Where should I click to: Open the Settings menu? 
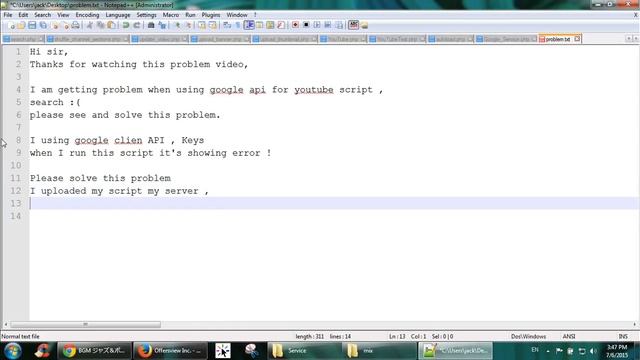146,15
